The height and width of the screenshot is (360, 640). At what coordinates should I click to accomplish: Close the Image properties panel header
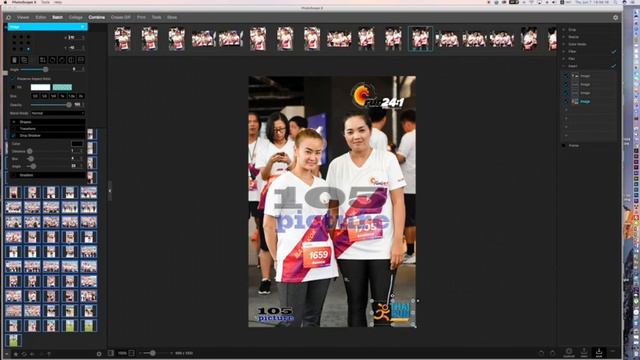pyautogui.click(x=82, y=27)
